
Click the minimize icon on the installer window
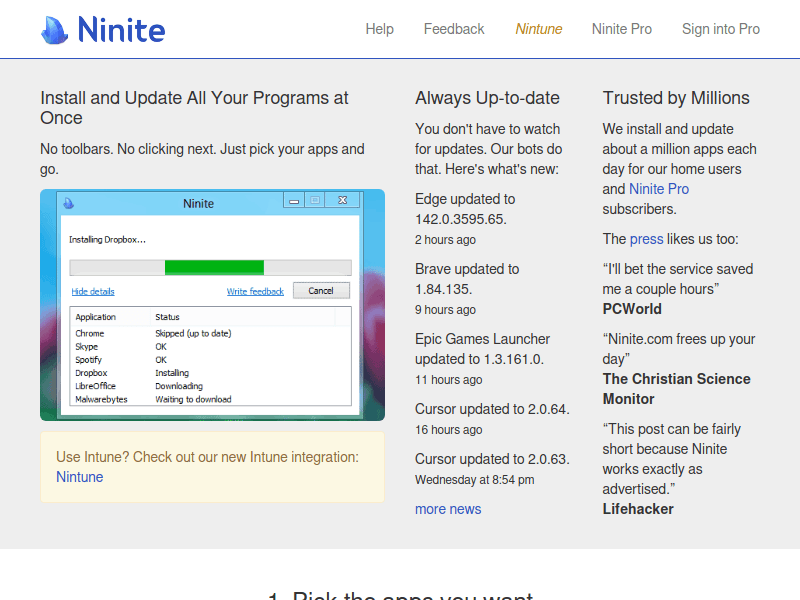(x=293, y=199)
